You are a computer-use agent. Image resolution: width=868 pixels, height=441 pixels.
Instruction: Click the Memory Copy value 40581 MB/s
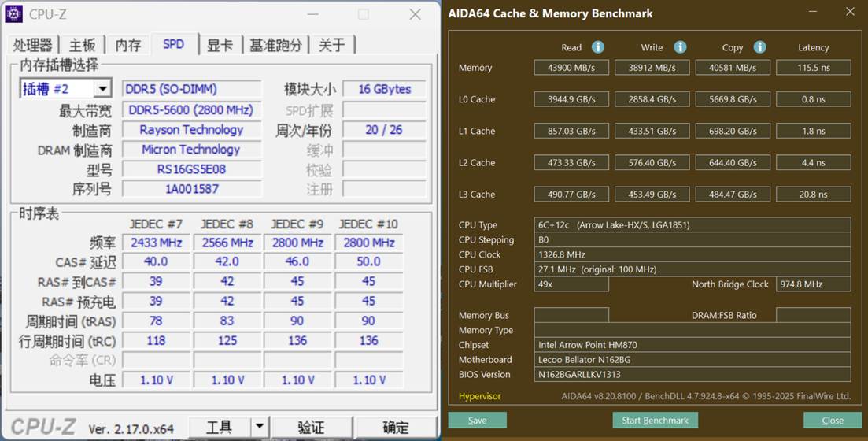733,68
